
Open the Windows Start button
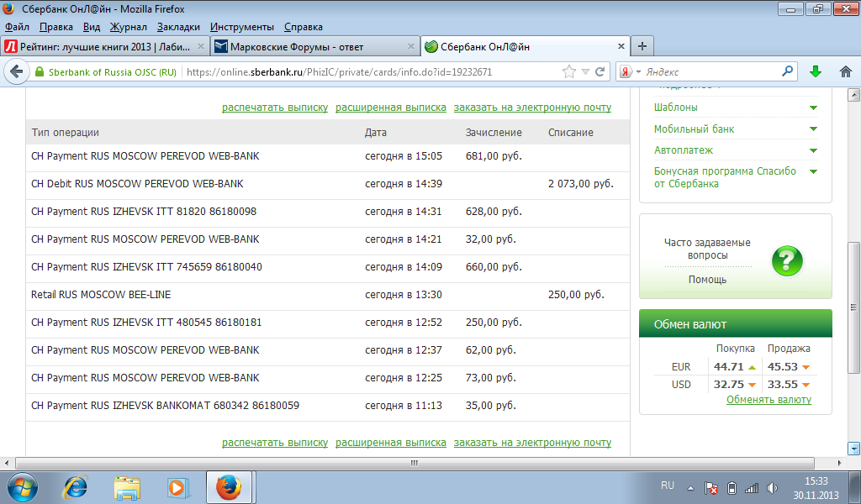(22, 487)
